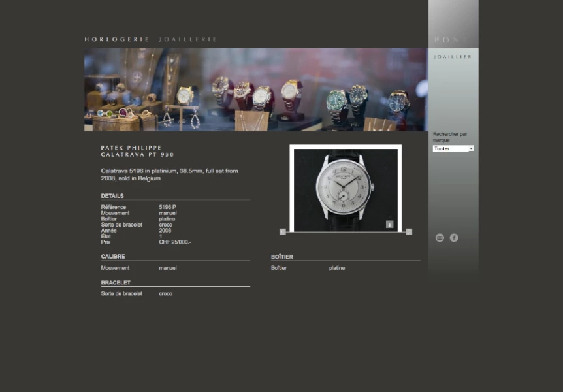Click the 5196 P reference value
Screen dimensions: 563x392
pyautogui.click(x=168, y=207)
